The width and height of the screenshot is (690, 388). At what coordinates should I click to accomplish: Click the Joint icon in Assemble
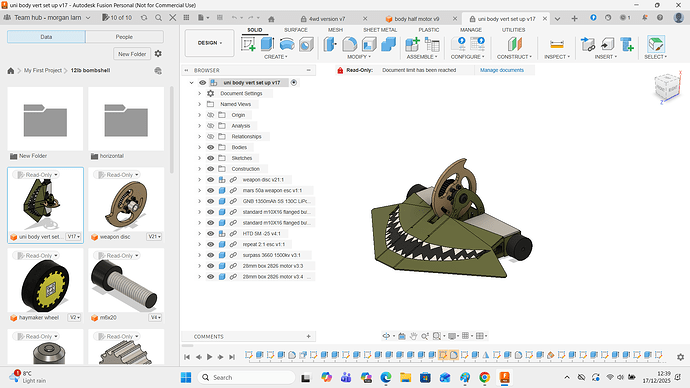click(x=432, y=44)
